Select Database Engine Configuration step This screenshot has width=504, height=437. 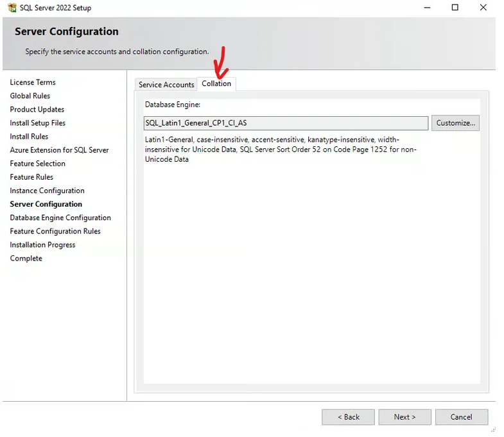(x=60, y=218)
